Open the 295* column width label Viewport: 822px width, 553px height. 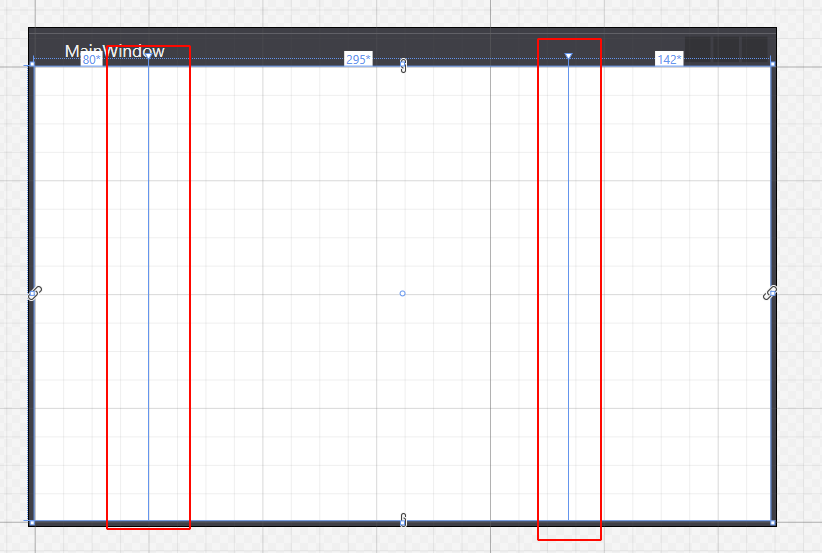358,59
